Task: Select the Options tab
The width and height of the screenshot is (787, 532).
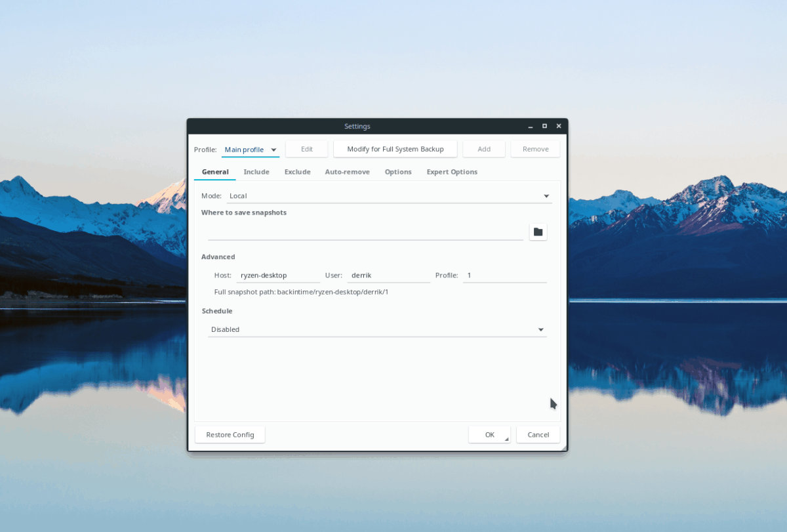Action: (x=398, y=171)
